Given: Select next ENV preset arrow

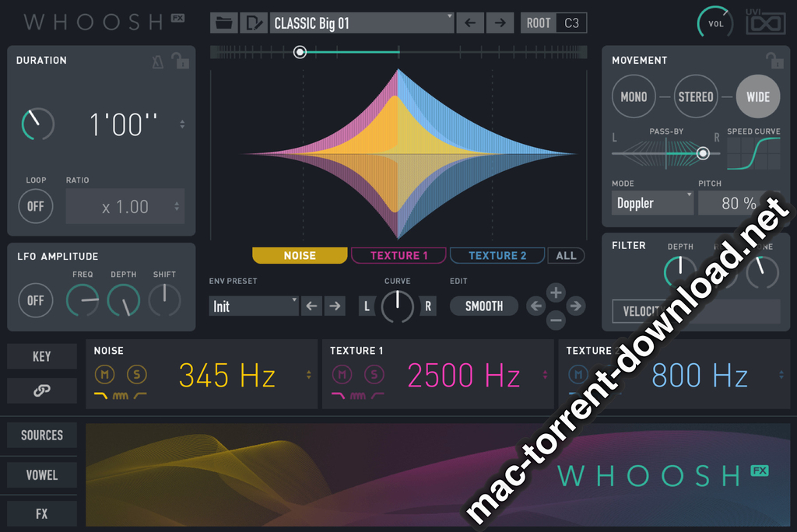Looking at the screenshot, I should pyautogui.click(x=335, y=306).
